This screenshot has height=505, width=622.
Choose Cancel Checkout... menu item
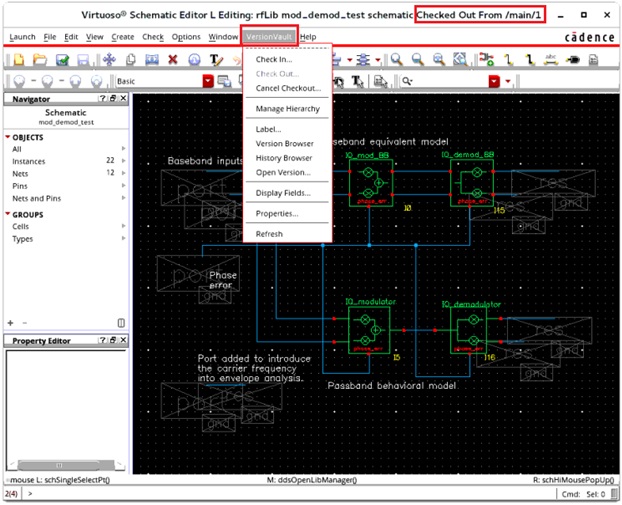(287, 88)
